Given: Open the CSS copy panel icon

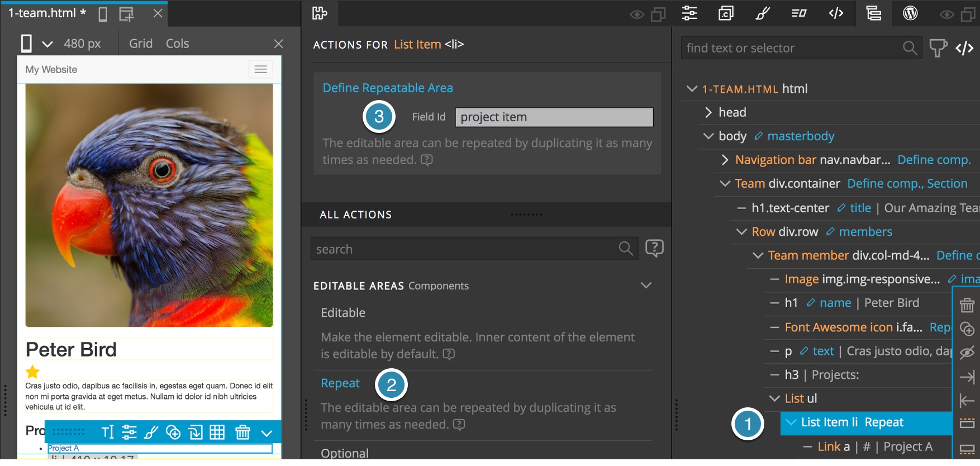Looking at the screenshot, I should [x=726, y=13].
